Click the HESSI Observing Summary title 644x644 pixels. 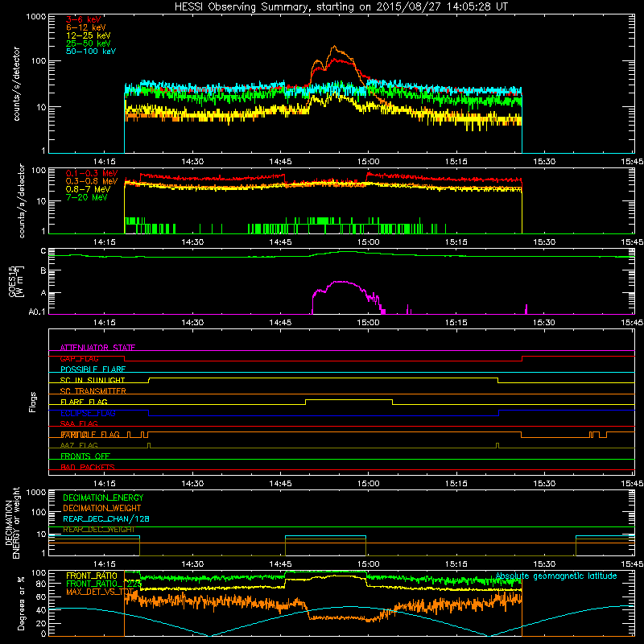[x=341, y=7]
